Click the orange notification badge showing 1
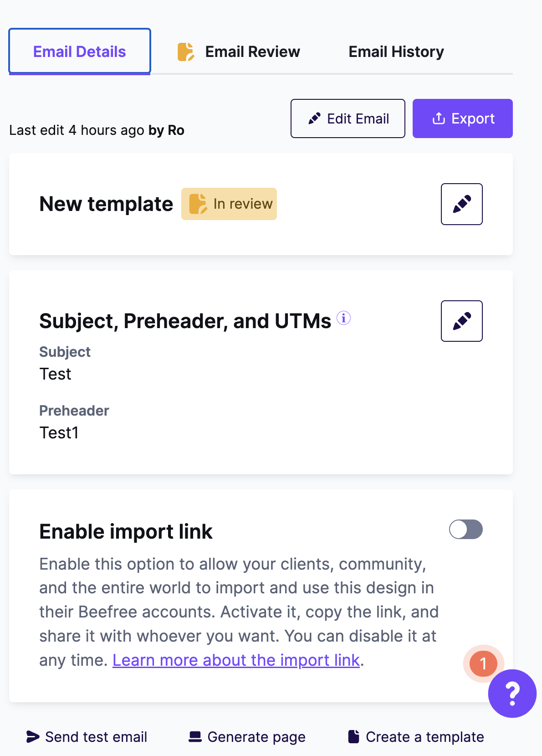Viewport: 542px width, 756px height. coord(483,663)
